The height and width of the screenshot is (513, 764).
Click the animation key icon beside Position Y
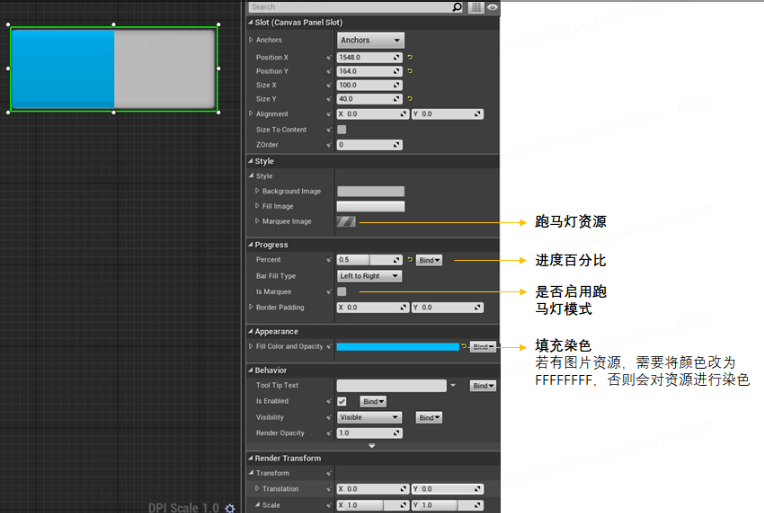[329, 71]
